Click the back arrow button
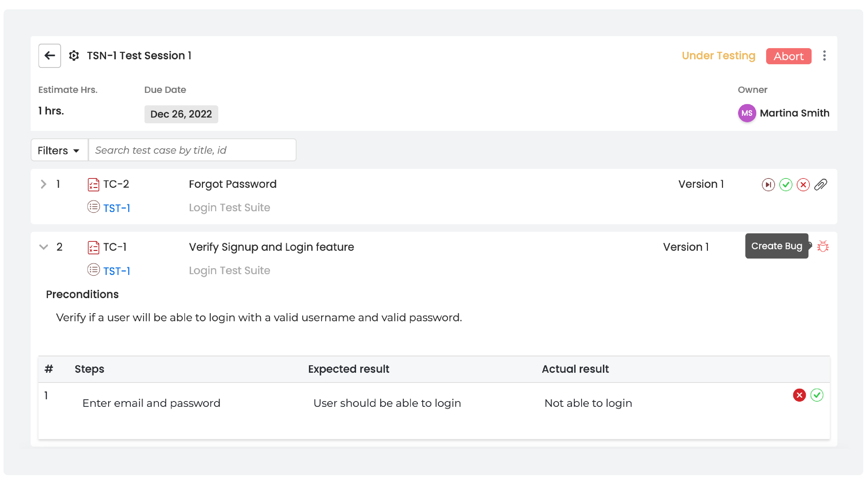The image size is (868, 482). (50, 56)
